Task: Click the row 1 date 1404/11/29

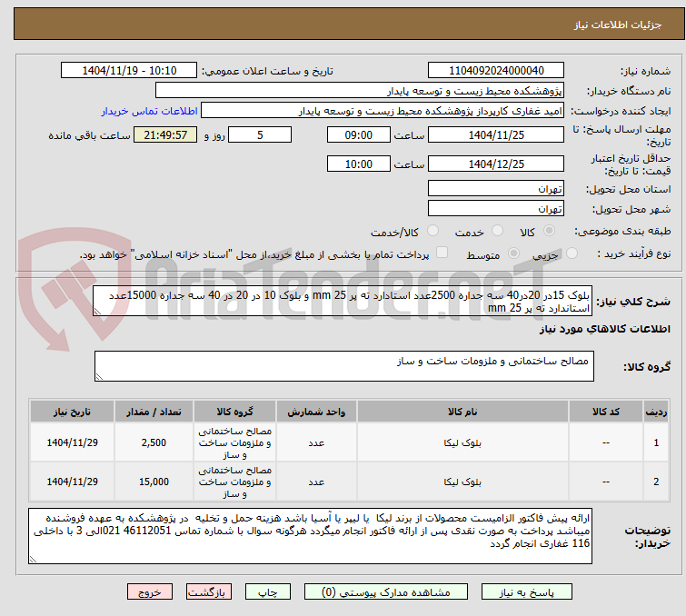Action: click(x=72, y=442)
